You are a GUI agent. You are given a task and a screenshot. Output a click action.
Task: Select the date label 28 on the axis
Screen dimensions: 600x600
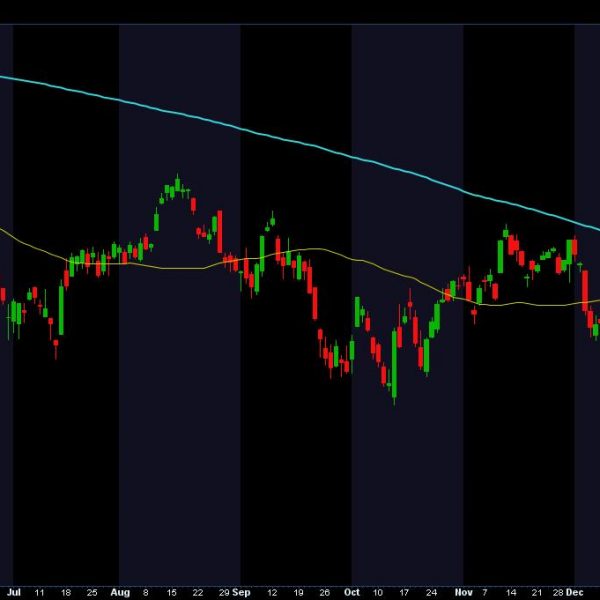pyautogui.click(x=558, y=593)
